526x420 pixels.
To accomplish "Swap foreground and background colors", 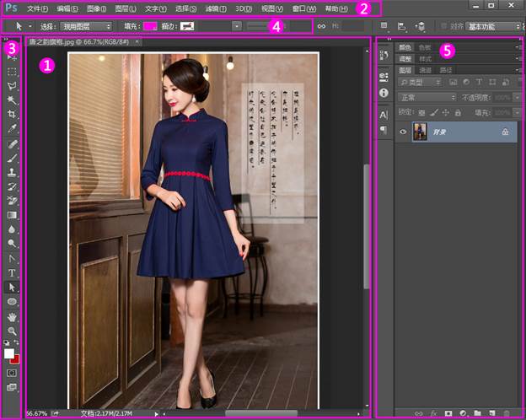I will click(17, 342).
